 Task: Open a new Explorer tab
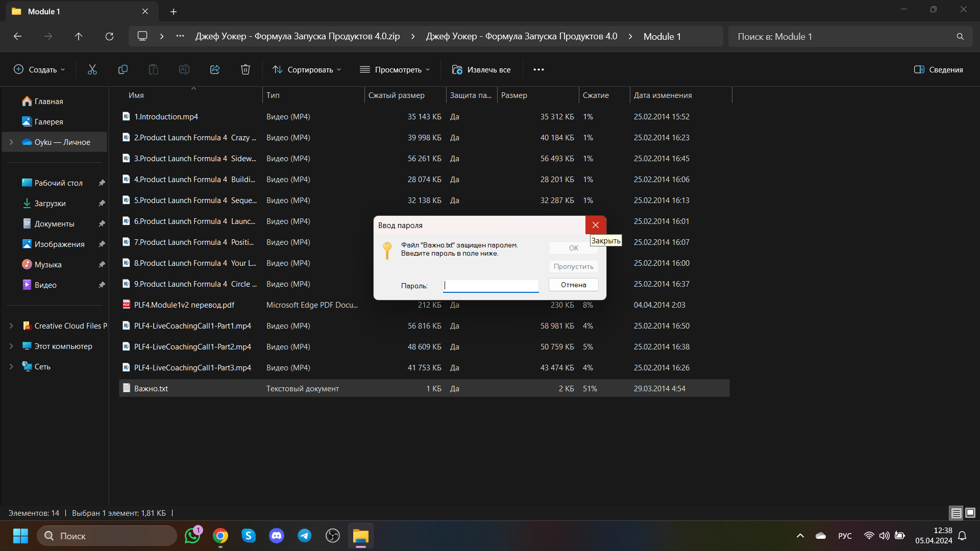point(174,11)
